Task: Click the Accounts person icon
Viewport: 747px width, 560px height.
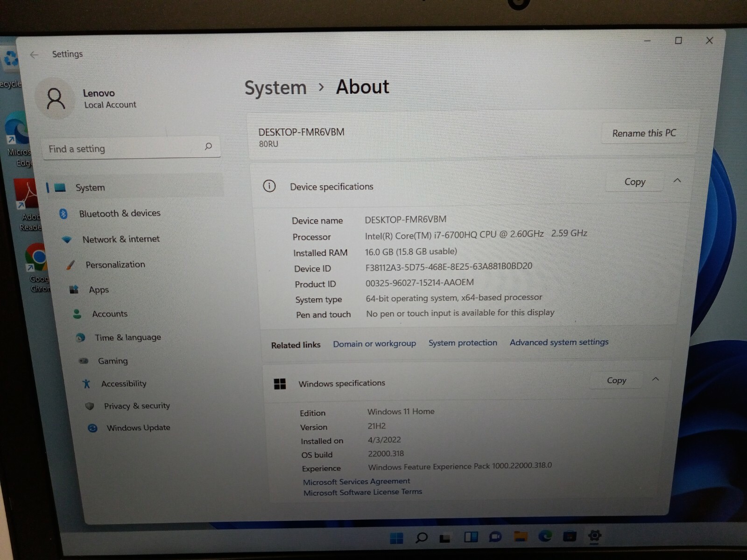Action: tap(77, 314)
